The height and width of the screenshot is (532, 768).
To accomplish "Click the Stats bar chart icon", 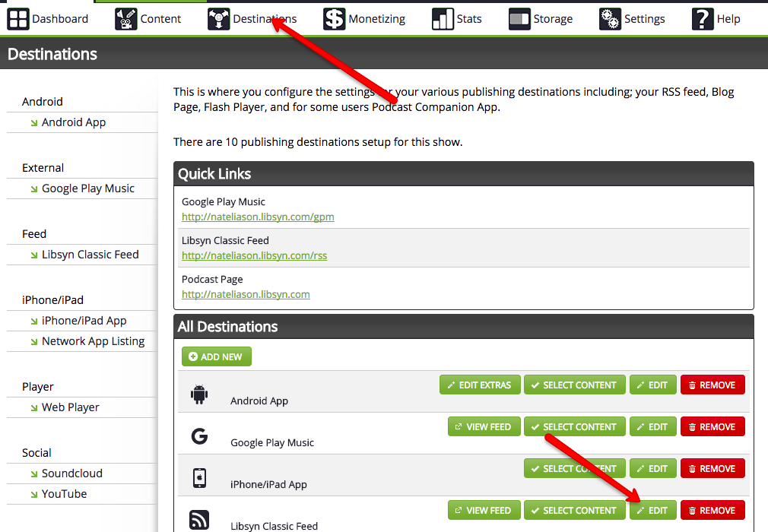I will pyautogui.click(x=443, y=19).
